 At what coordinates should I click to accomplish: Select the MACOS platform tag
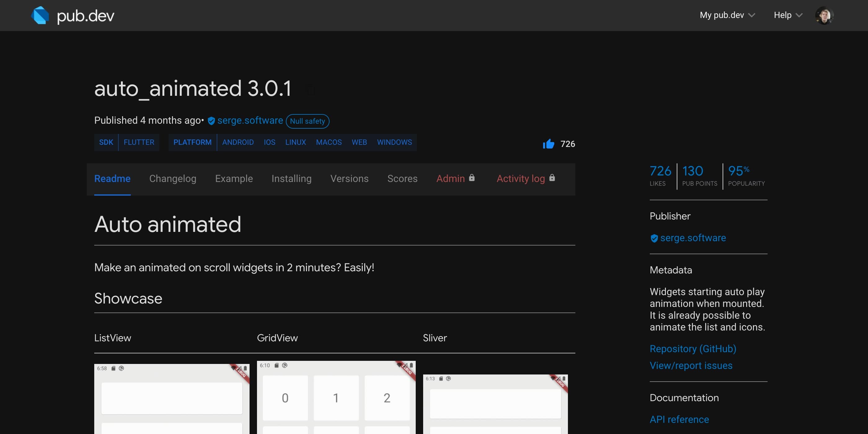(329, 142)
